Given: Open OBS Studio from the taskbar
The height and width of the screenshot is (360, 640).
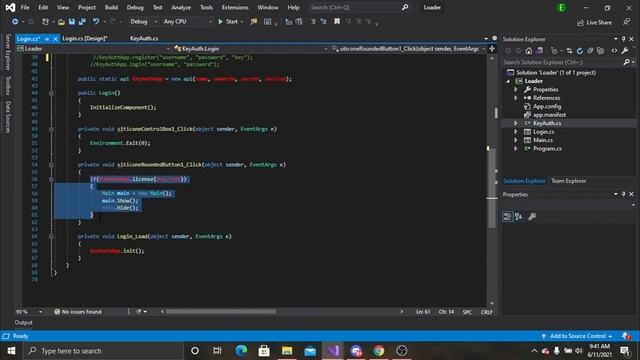Looking at the screenshot, I should [x=402, y=351].
